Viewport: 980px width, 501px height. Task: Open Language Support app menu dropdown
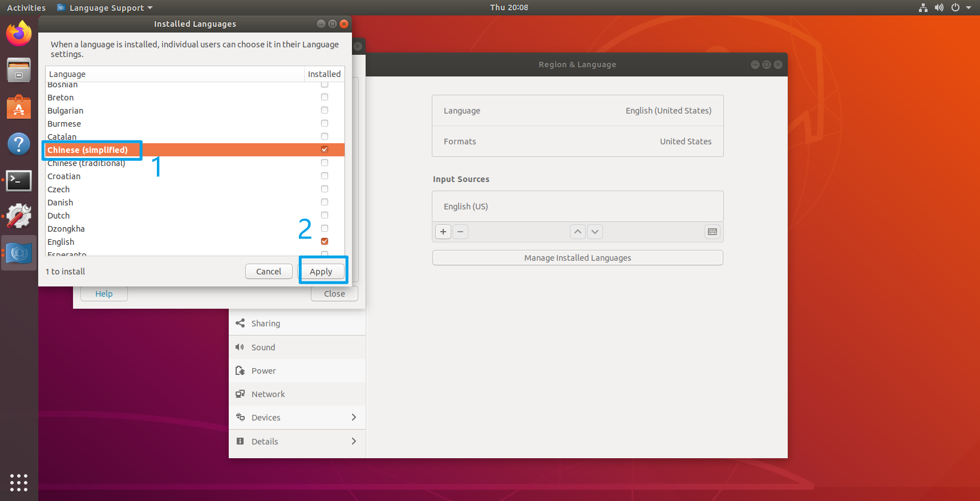click(106, 7)
